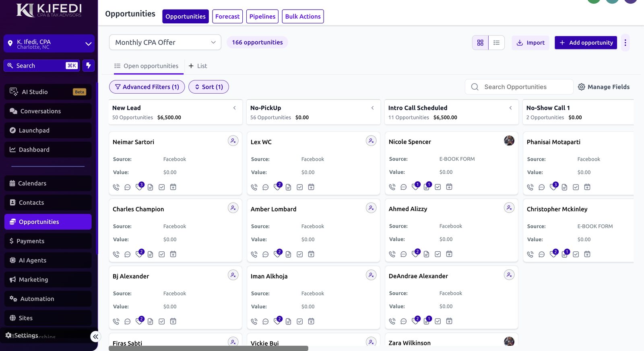Open chat icon on Phanisai Motaparti card
Screen dimensions: 644x351
pyautogui.click(x=542, y=187)
